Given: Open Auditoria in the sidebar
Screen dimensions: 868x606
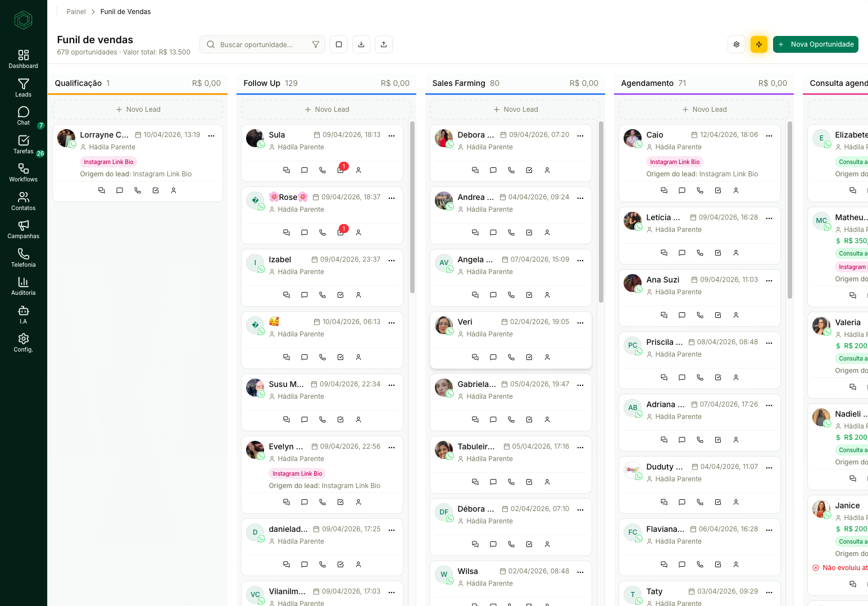Looking at the screenshot, I should pos(24,286).
